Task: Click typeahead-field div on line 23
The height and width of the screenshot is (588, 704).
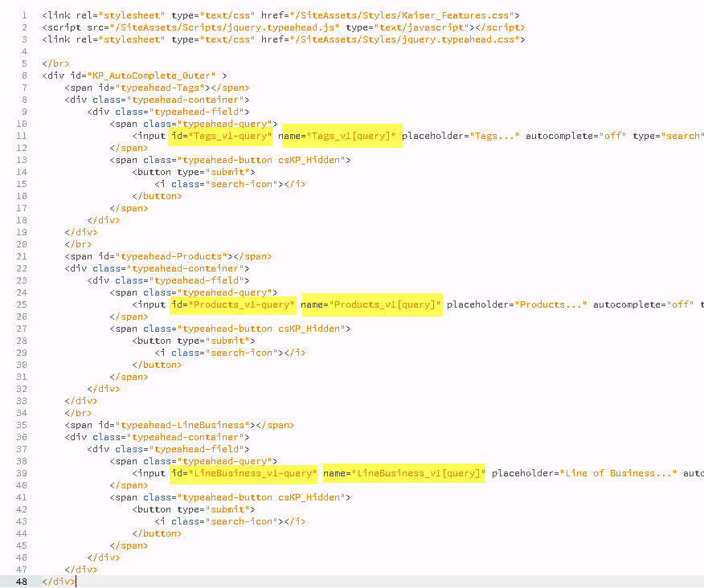Action: (x=169, y=281)
